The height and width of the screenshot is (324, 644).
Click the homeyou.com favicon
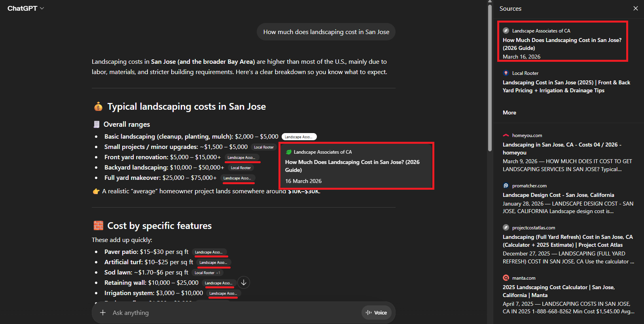(x=506, y=135)
